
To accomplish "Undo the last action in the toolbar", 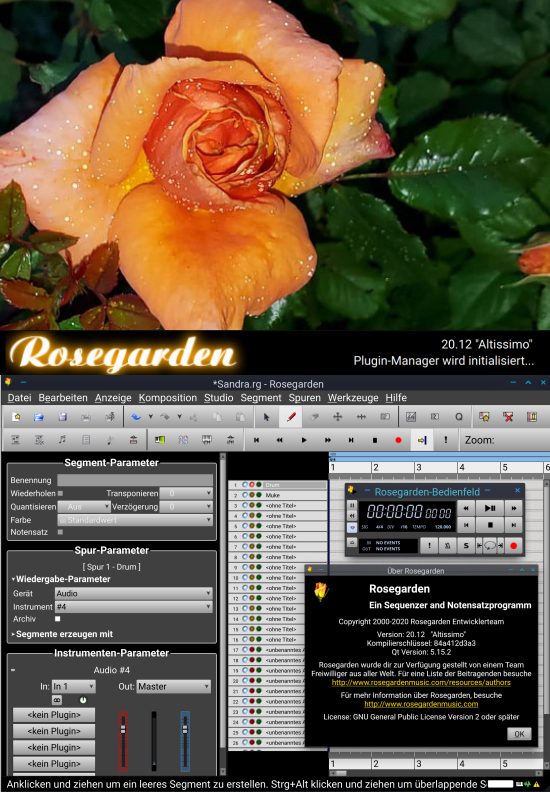I will coord(136,417).
